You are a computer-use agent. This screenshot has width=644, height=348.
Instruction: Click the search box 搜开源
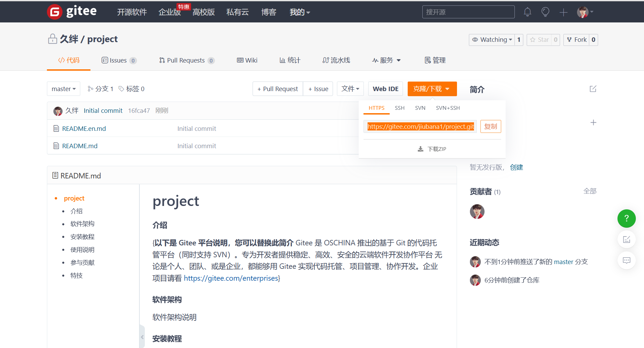pos(468,12)
